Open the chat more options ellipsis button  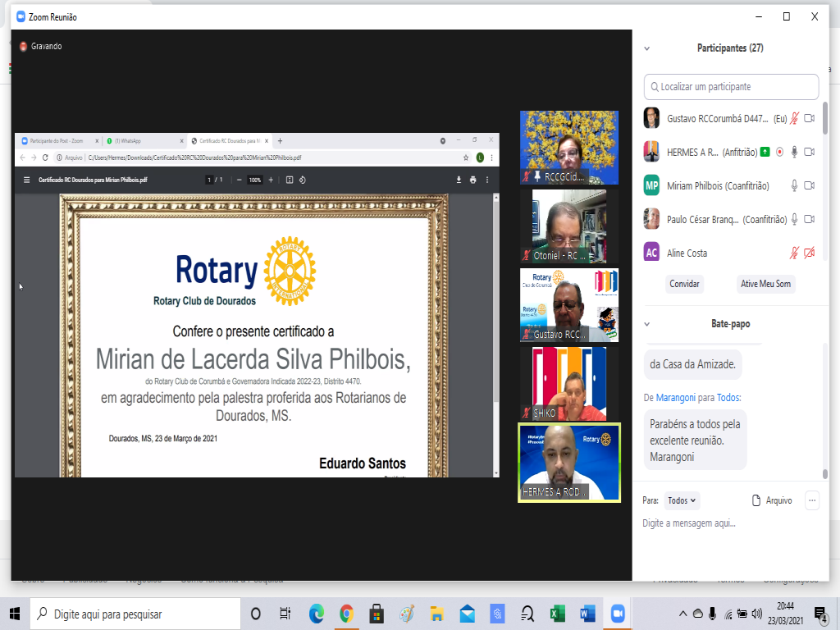point(812,500)
